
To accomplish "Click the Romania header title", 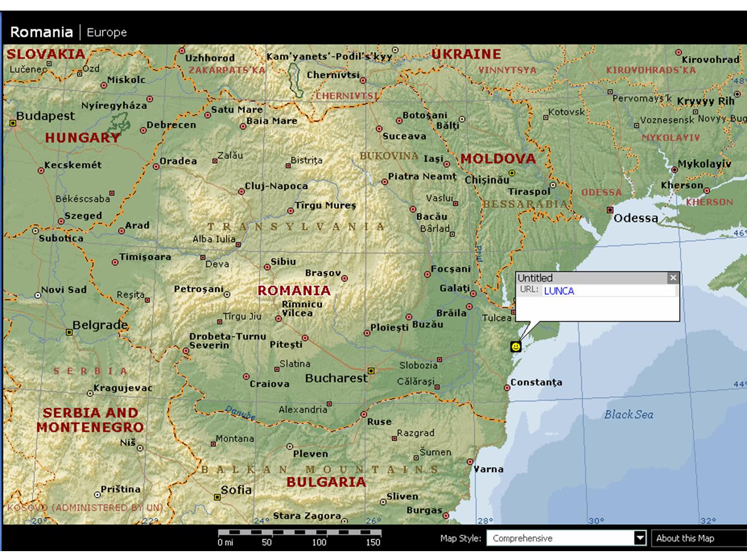I will [41, 32].
